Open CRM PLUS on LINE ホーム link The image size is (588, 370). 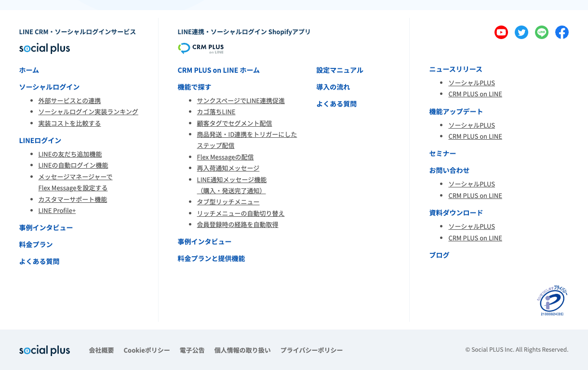pyautogui.click(x=218, y=70)
